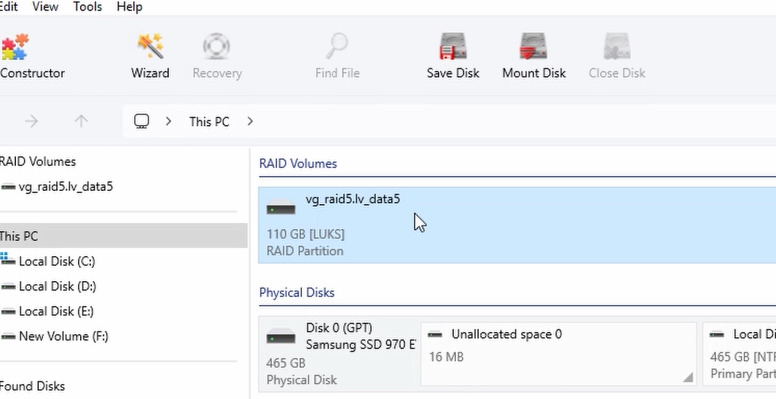Select New Volume (F:) in the sidebar
This screenshot has width=776, height=399.
(x=63, y=337)
